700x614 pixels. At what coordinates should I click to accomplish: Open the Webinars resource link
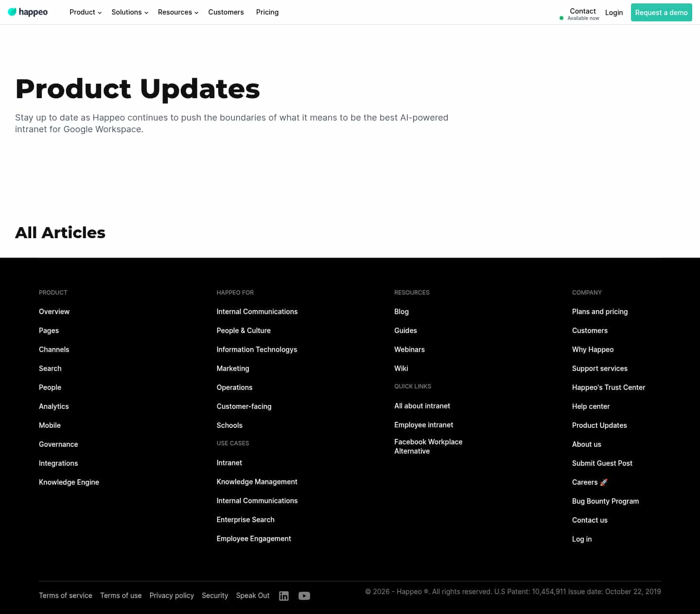pyautogui.click(x=409, y=349)
